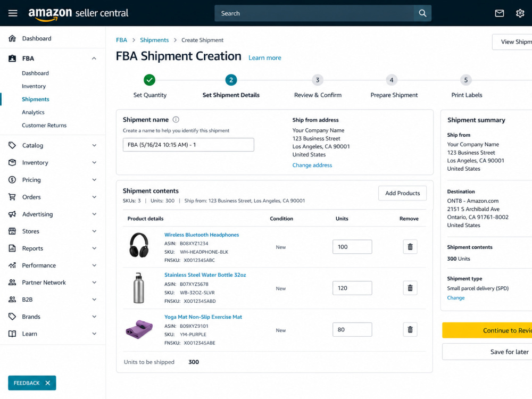Open the Learn more link
This screenshot has height=399, width=532.
click(264, 57)
